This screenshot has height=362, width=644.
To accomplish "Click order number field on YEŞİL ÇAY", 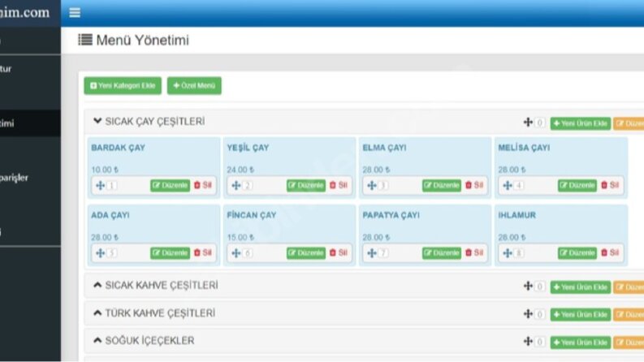I will pyautogui.click(x=248, y=186).
